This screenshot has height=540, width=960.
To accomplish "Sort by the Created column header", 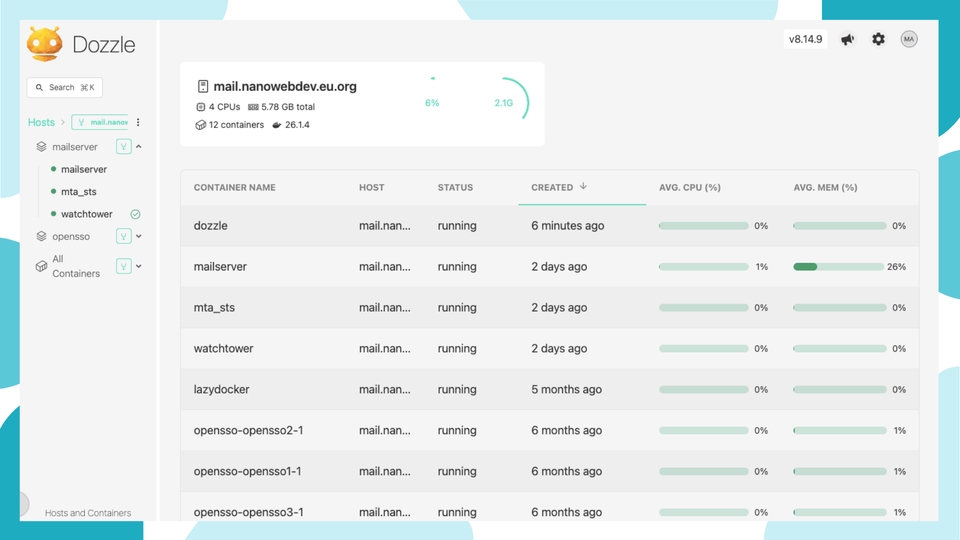I will pyautogui.click(x=552, y=187).
